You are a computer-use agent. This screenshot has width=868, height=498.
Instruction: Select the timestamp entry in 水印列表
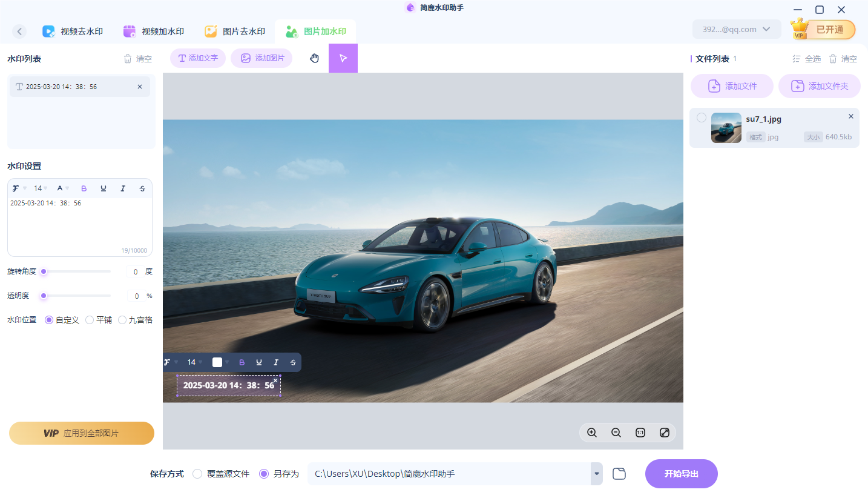click(x=80, y=87)
